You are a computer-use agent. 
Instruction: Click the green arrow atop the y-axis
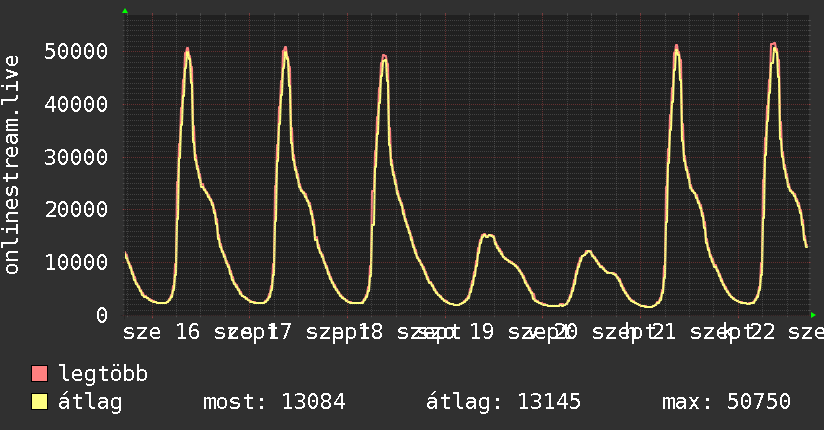(x=125, y=11)
